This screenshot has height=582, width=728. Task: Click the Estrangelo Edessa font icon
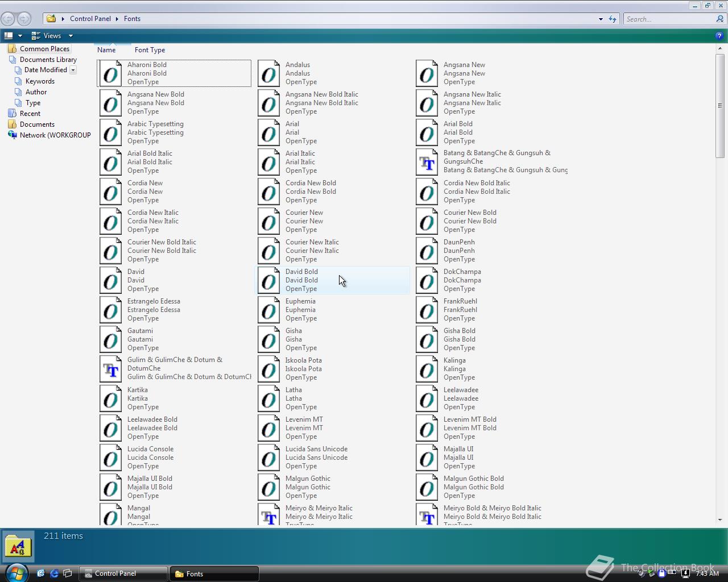point(111,310)
